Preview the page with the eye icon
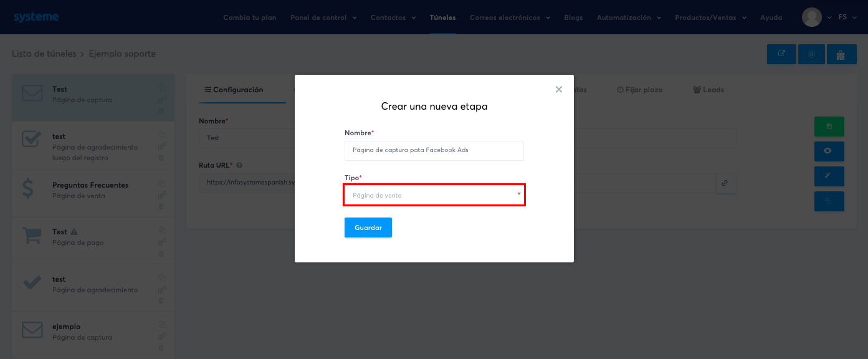Image resolution: width=868 pixels, height=359 pixels. [829, 151]
